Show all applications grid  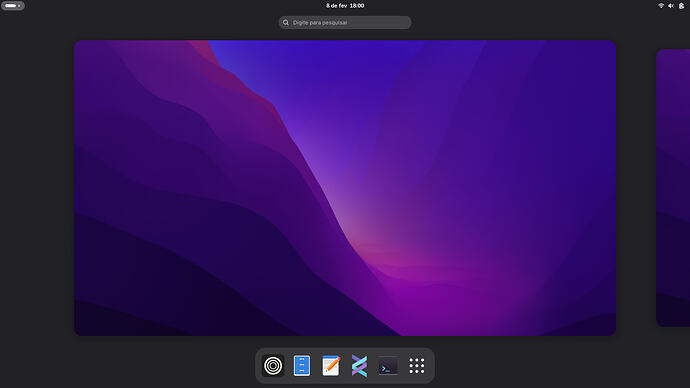click(417, 366)
